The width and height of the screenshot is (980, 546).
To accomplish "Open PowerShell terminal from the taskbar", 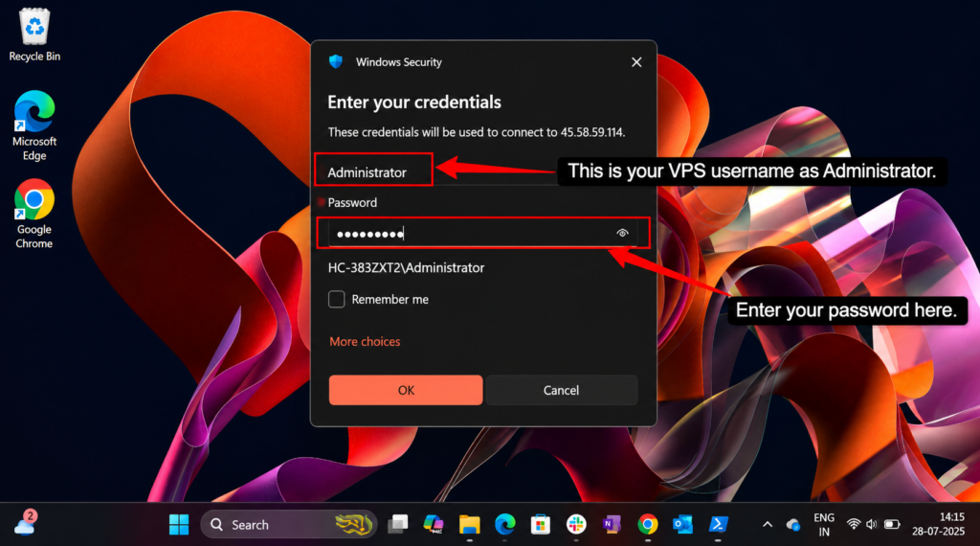I will coord(718,525).
